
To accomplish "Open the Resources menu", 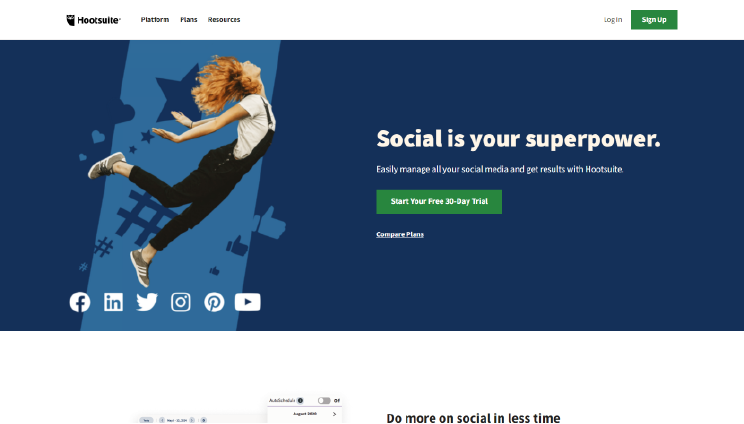I will pos(224,19).
